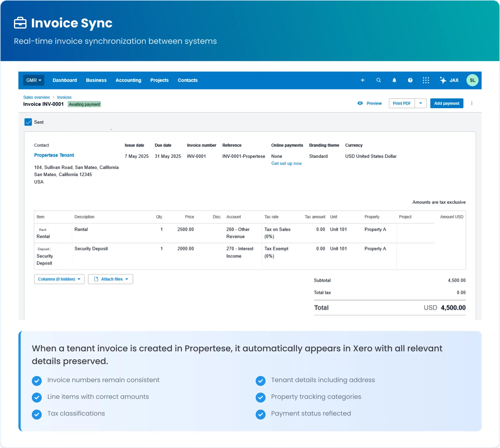The image size is (500, 448).
Task: Open the invoice more-options kebab menu
Action: [471, 103]
